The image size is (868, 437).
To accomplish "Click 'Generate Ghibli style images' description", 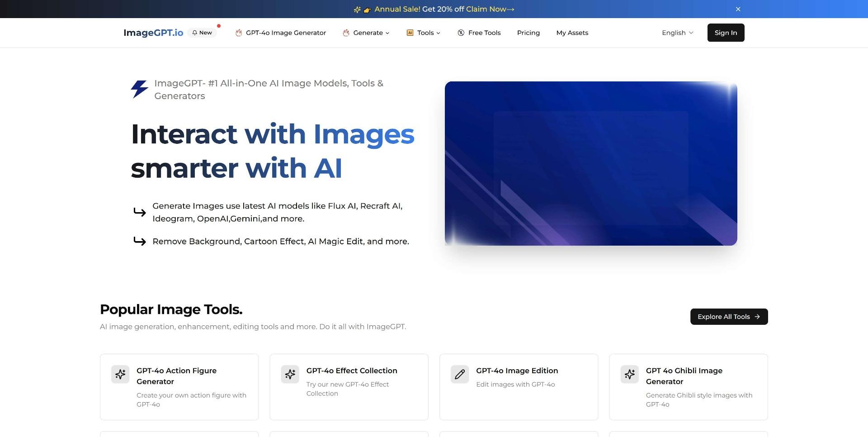I will (x=699, y=400).
